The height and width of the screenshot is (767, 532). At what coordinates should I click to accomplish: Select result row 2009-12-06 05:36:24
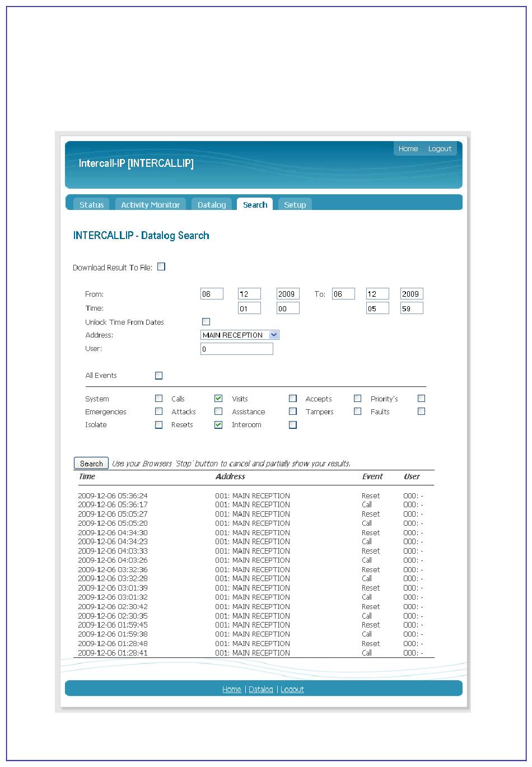pos(254,496)
